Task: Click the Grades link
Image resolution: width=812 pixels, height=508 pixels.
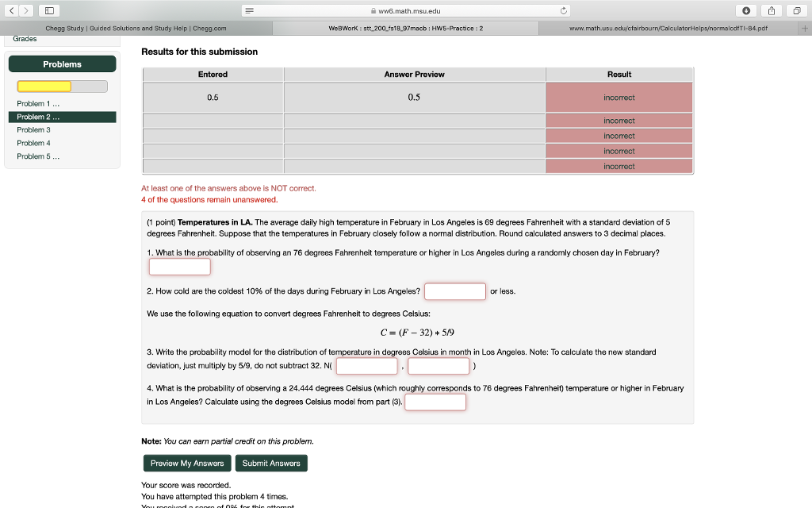Action: [24, 38]
